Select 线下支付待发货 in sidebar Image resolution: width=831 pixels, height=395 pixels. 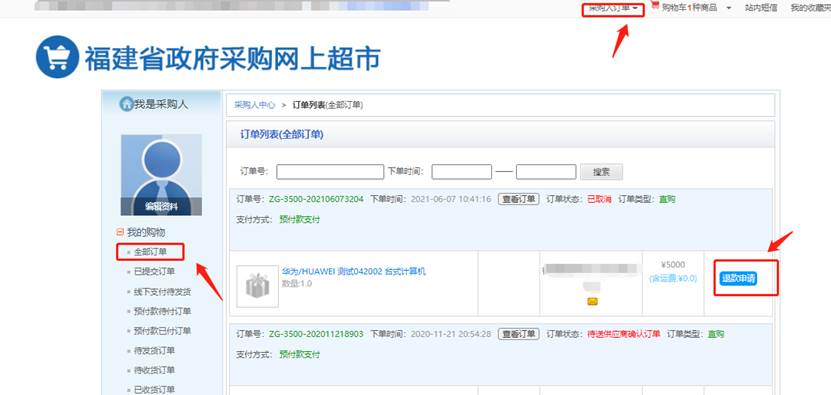click(162, 292)
